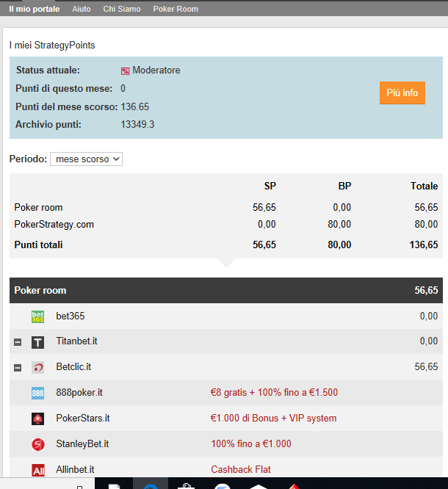Click the Punti del mese scorso value 136.65
The width and height of the screenshot is (448, 489).
[135, 106]
